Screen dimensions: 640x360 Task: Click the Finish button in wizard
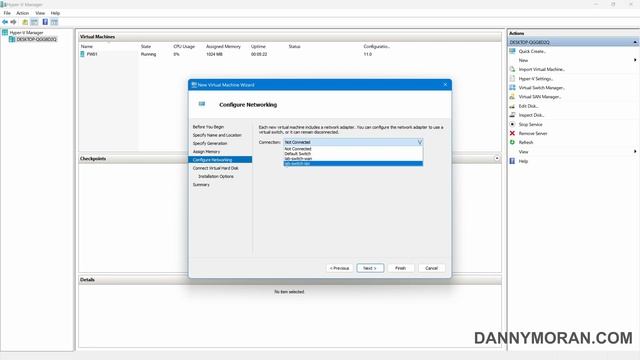click(x=400, y=268)
